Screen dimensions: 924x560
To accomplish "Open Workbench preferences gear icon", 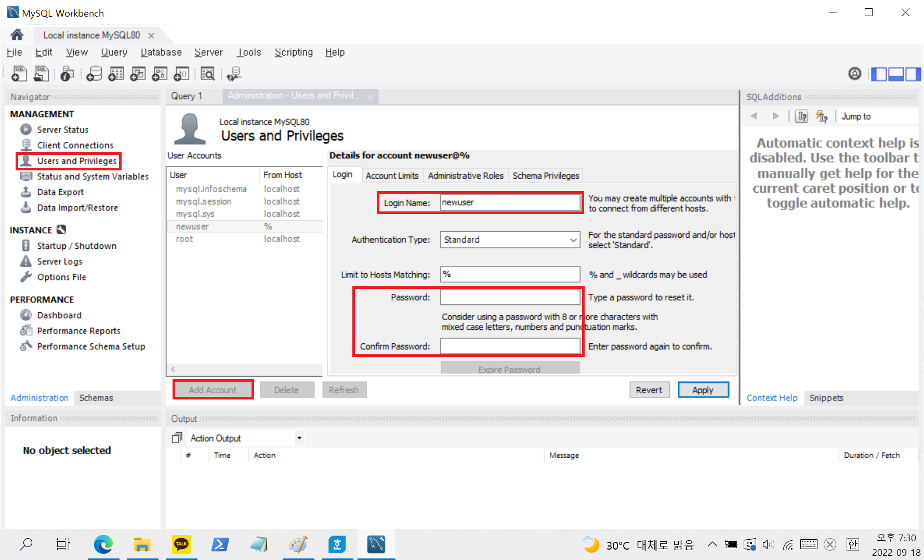I will [855, 74].
